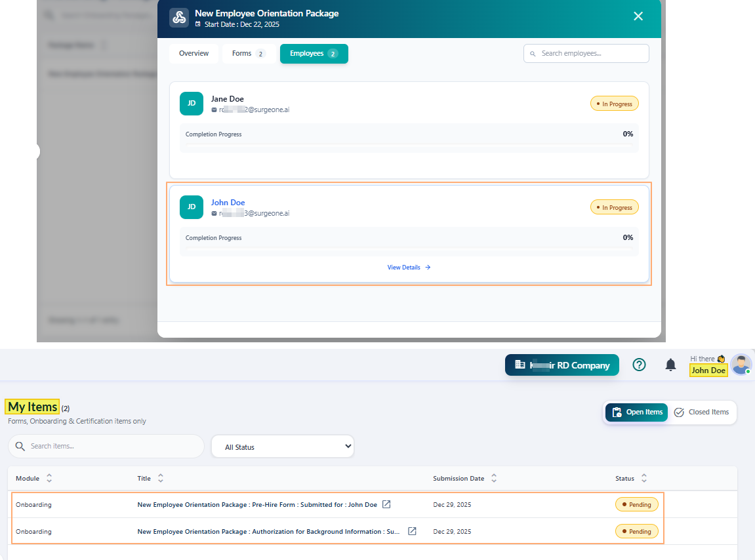Click View Details for John Doe

coord(408,267)
